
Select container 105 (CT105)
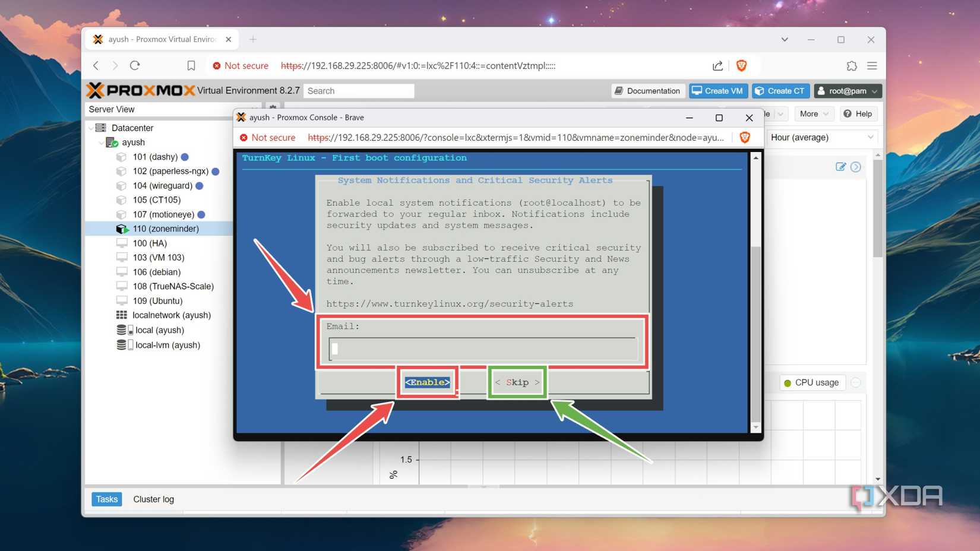[156, 200]
